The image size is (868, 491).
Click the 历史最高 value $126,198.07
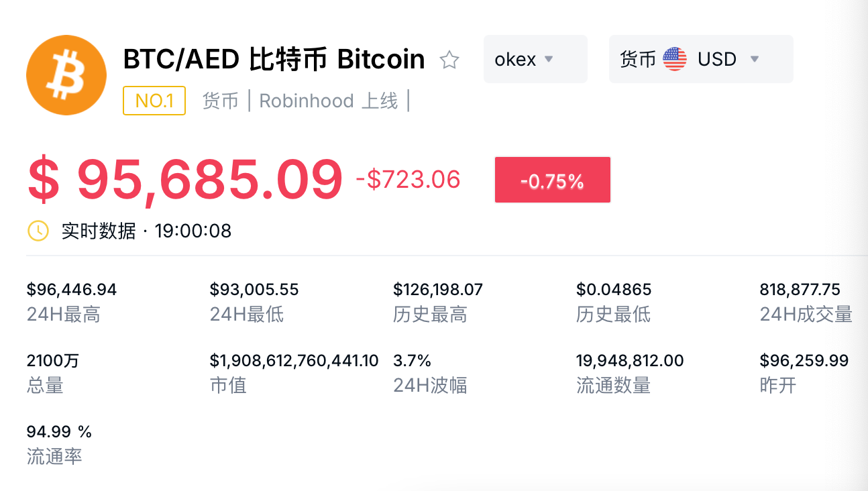click(438, 290)
